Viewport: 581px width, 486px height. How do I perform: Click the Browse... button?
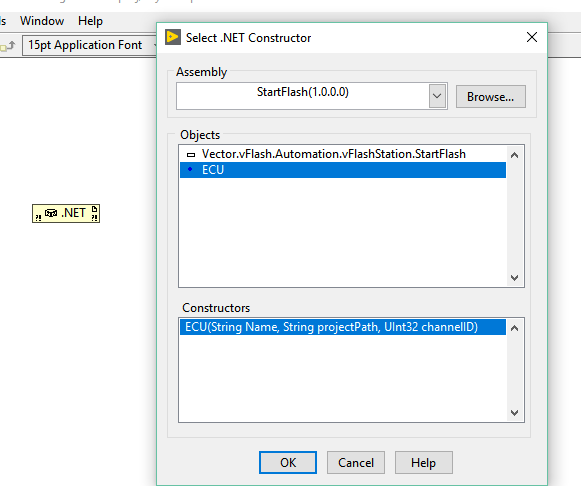coord(491,97)
